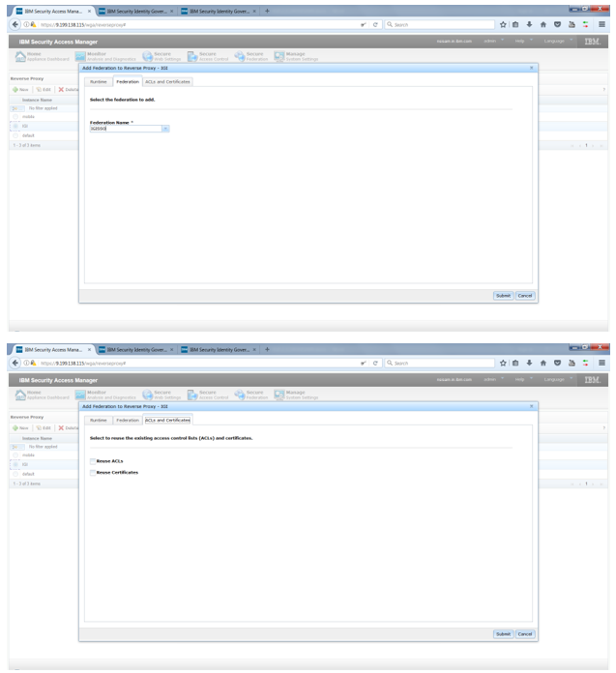
Task: Open Monitor Analysis and Diagnostics in Federation Name window
Action: click(105, 56)
